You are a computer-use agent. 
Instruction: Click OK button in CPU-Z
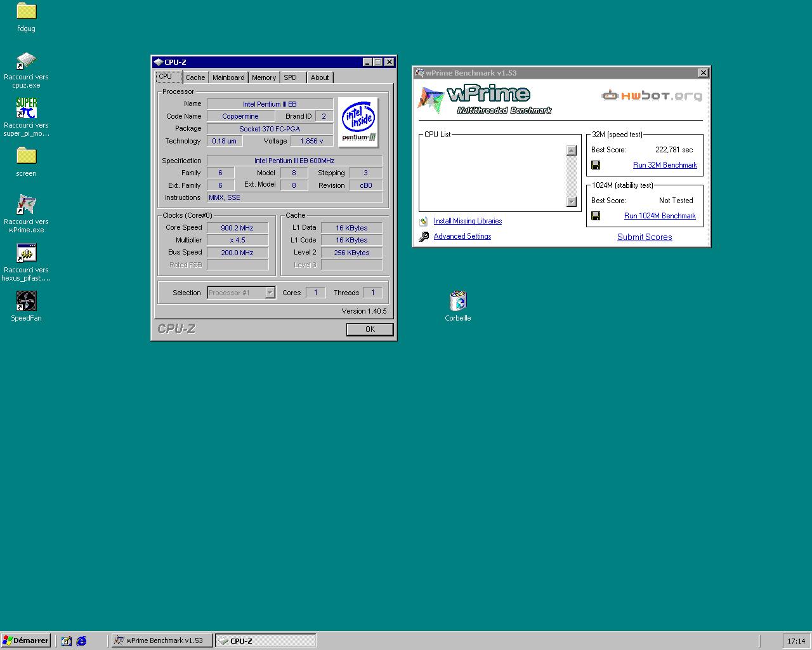(x=370, y=329)
